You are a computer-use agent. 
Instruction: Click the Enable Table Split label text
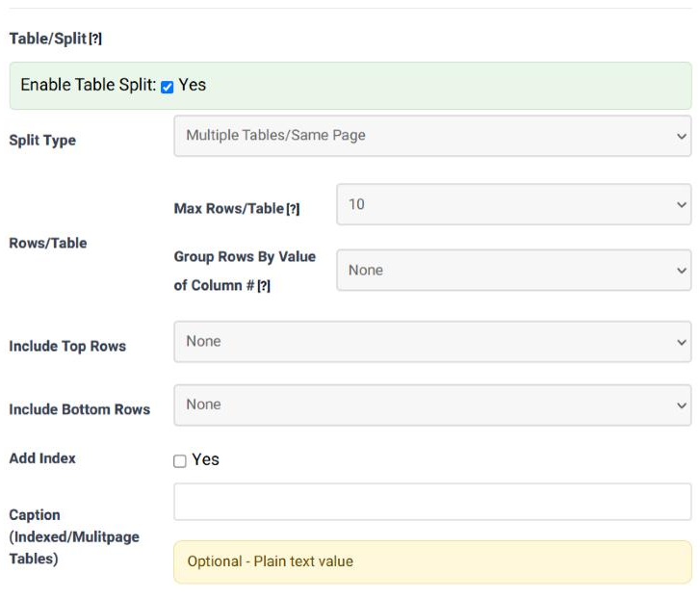(x=89, y=85)
